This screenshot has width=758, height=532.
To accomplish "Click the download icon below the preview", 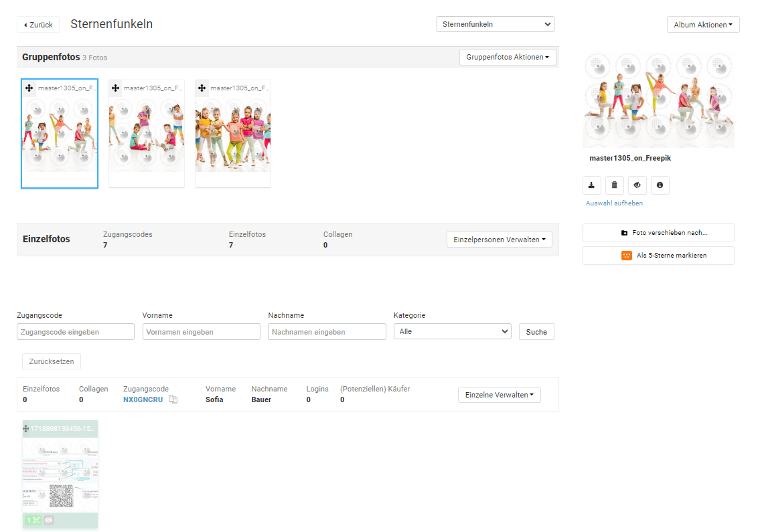I will pyautogui.click(x=591, y=185).
